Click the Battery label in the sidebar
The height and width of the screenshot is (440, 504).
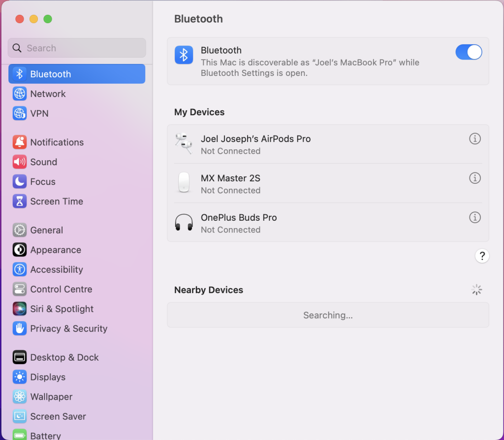(x=45, y=436)
